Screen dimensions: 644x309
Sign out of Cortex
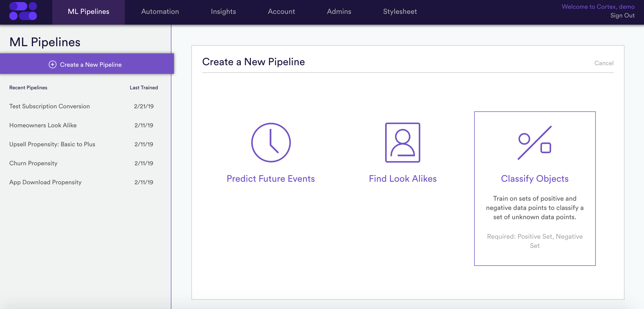(622, 15)
